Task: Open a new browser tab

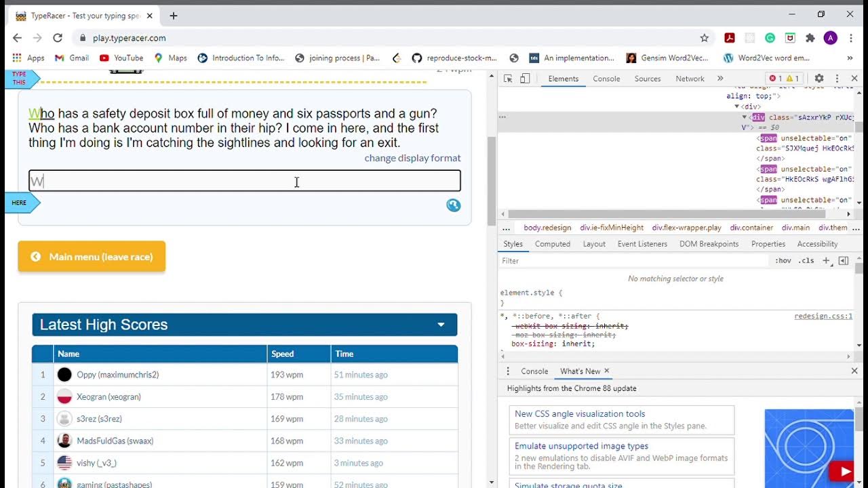Action: point(174,16)
